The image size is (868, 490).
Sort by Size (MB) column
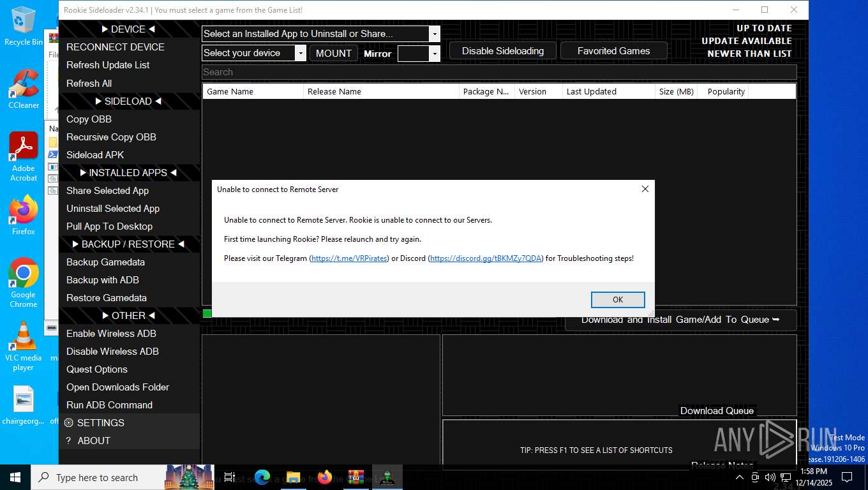(x=677, y=91)
